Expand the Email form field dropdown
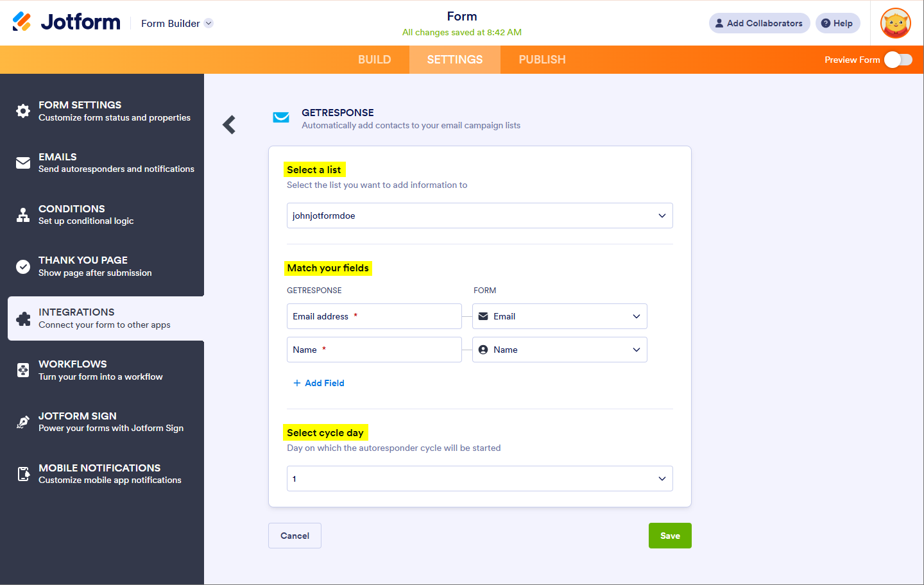 tap(560, 316)
